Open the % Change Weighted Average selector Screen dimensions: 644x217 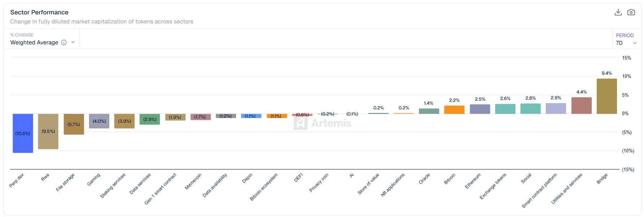[x=34, y=43]
